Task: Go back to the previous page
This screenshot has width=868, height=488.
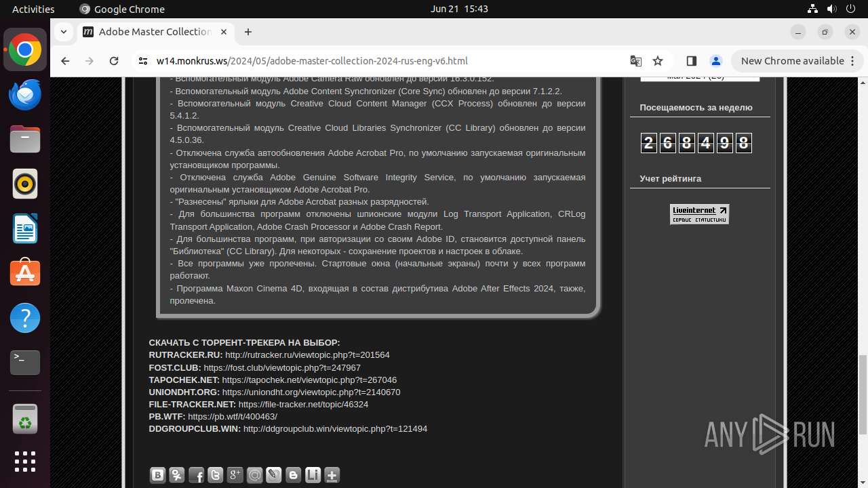Action: [x=65, y=61]
